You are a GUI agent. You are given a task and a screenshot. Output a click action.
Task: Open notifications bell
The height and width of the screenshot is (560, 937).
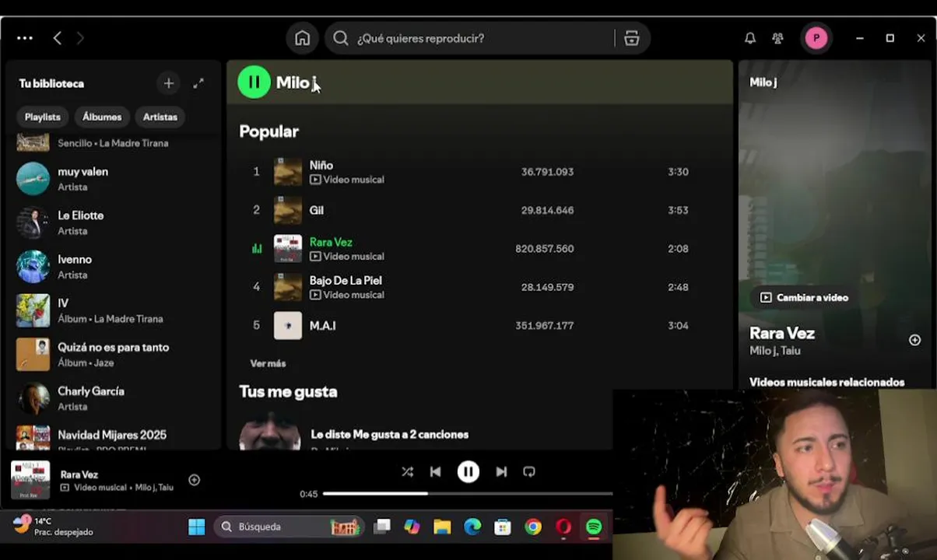[750, 38]
